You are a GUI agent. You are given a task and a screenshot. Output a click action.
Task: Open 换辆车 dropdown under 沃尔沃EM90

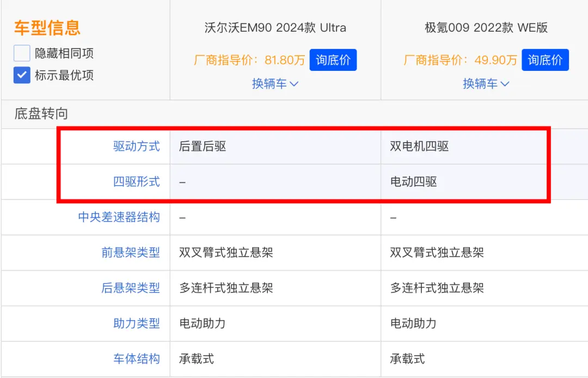(275, 84)
